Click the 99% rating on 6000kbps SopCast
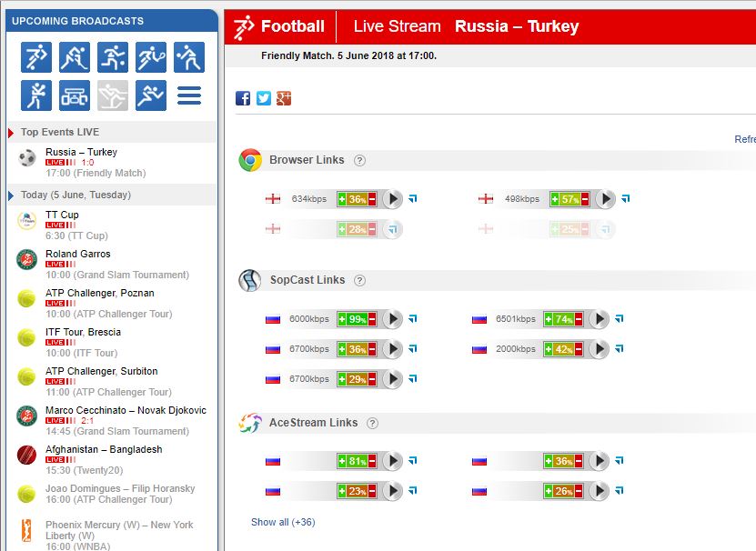756x551 pixels. point(358,319)
